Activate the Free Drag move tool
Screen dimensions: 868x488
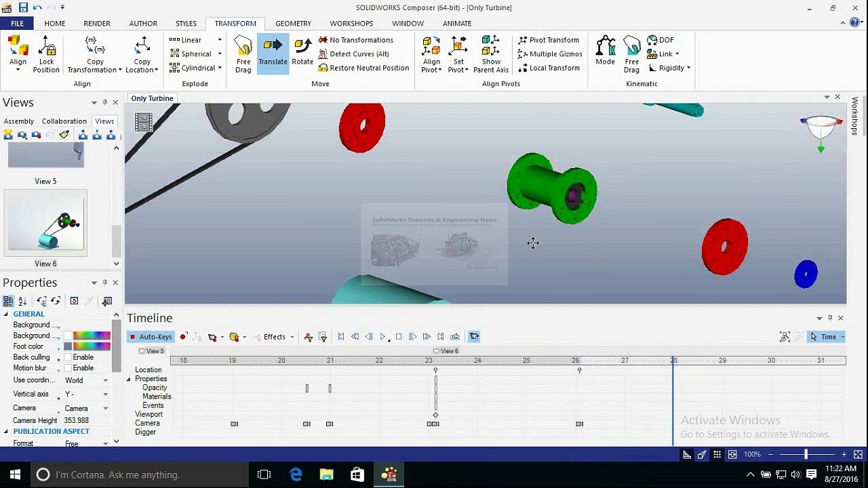[243, 54]
